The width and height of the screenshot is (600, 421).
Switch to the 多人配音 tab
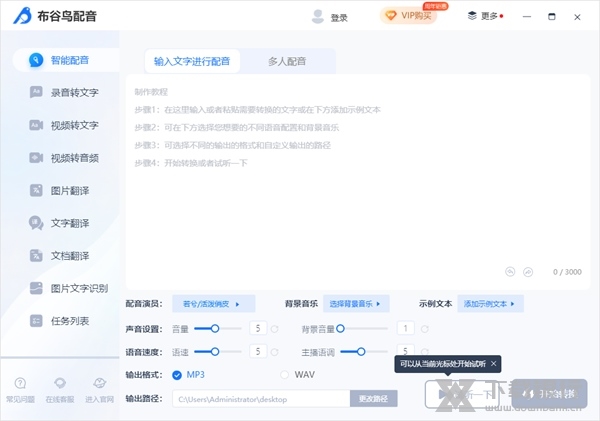click(287, 61)
